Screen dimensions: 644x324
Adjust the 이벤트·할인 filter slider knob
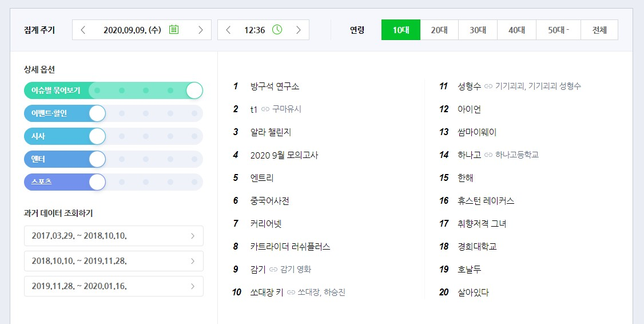pyautogui.click(x=97, y=113)
